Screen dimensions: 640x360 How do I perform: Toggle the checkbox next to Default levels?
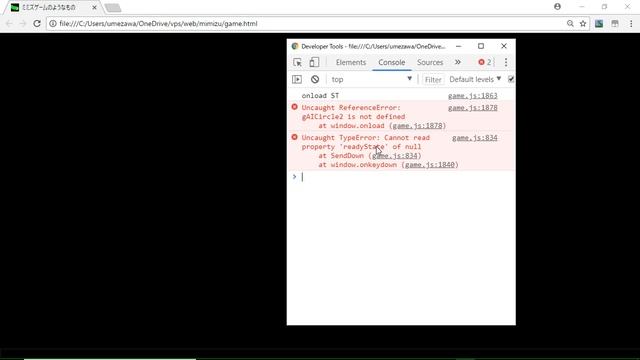[x=511, y=79]
